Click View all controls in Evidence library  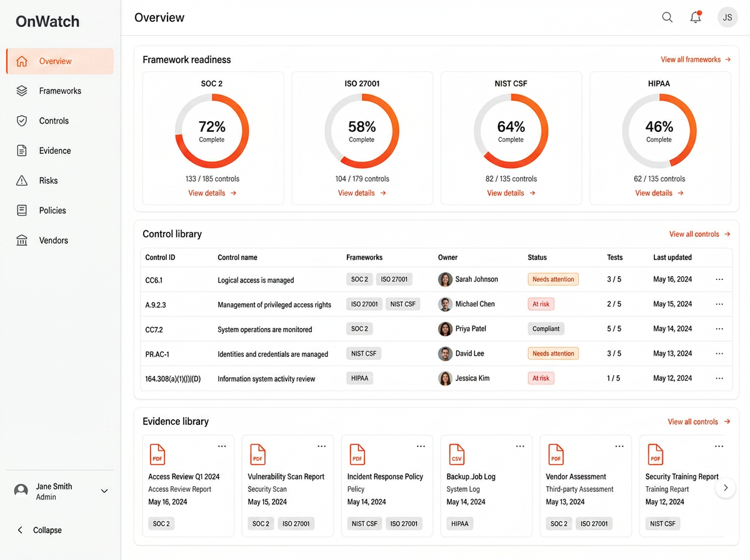699,421
